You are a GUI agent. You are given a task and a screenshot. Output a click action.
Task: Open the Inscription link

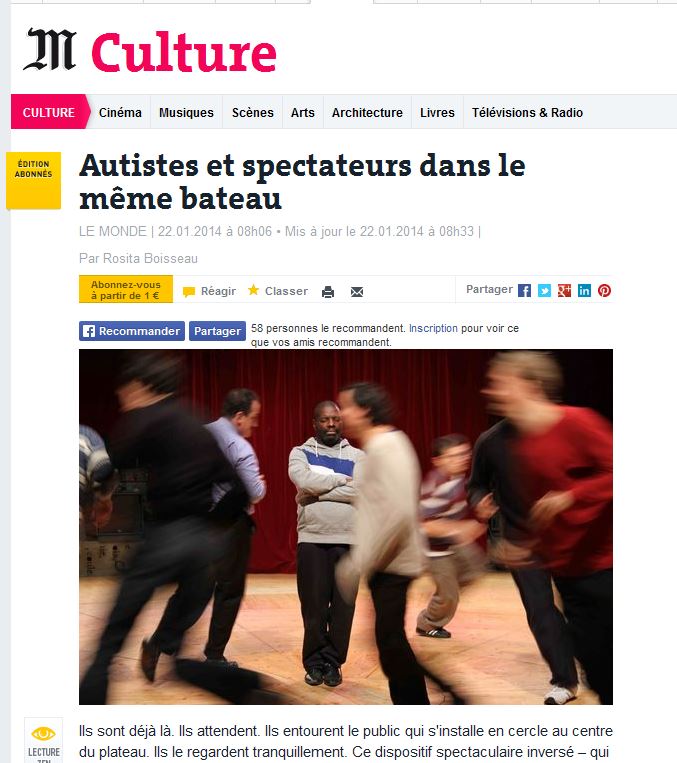[x=433, y=328]
